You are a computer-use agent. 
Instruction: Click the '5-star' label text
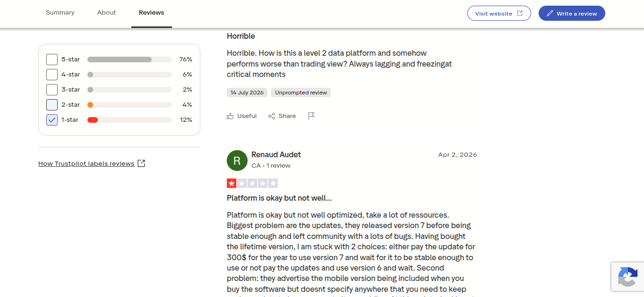(x=71, y=59)
